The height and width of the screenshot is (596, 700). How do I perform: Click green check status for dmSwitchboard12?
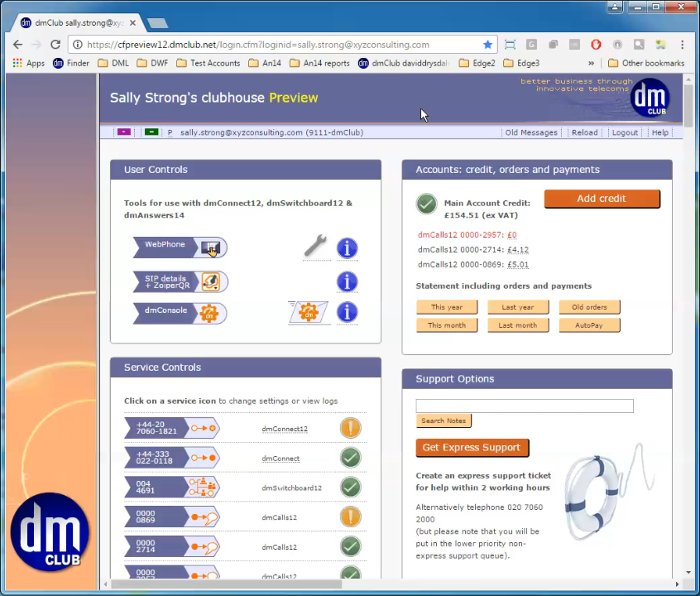pos(351,487)
